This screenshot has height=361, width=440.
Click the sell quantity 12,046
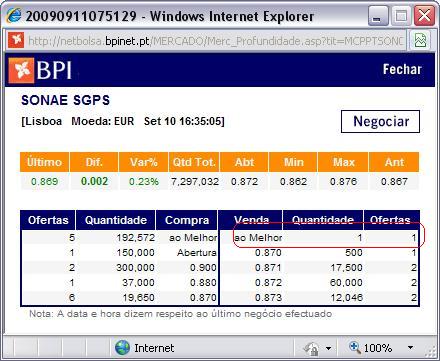click(x=346, y=298)
